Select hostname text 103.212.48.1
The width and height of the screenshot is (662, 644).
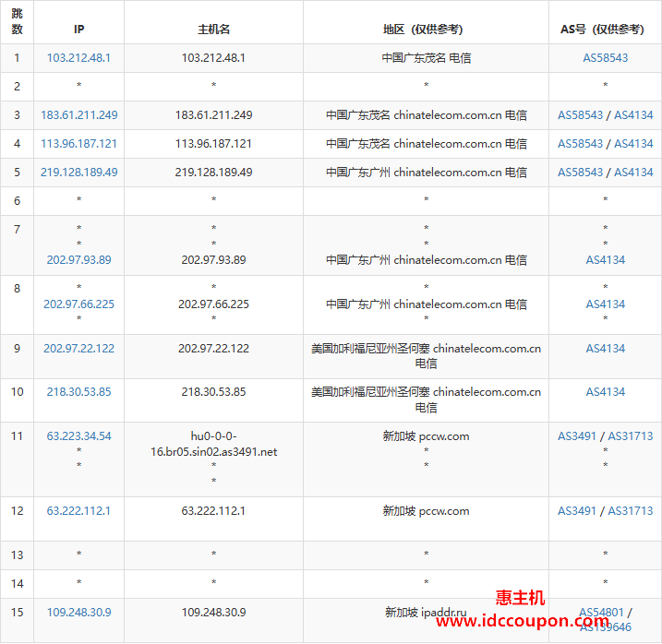pyautogui.click(x=213, y=58)
